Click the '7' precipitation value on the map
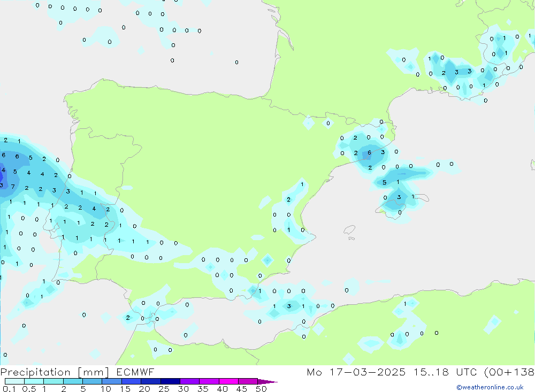The width and height of the screenshot is (535, 392). point(13,187)
